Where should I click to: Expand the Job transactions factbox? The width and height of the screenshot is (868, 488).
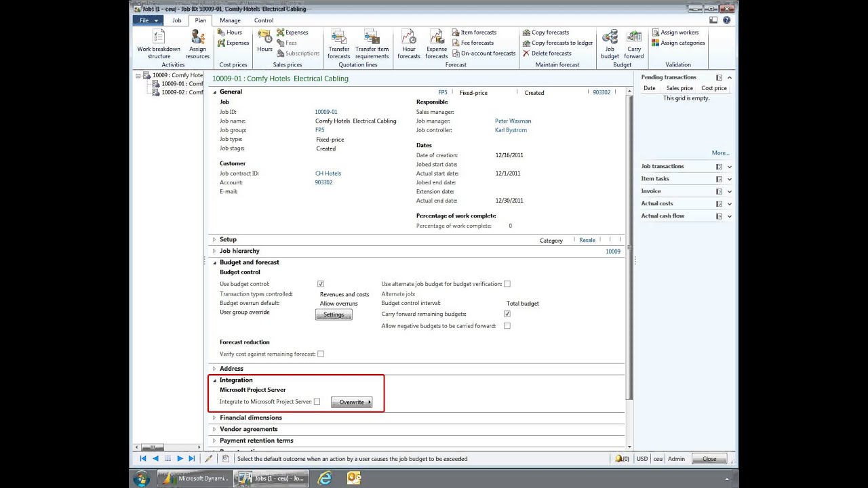coord(730,167)
